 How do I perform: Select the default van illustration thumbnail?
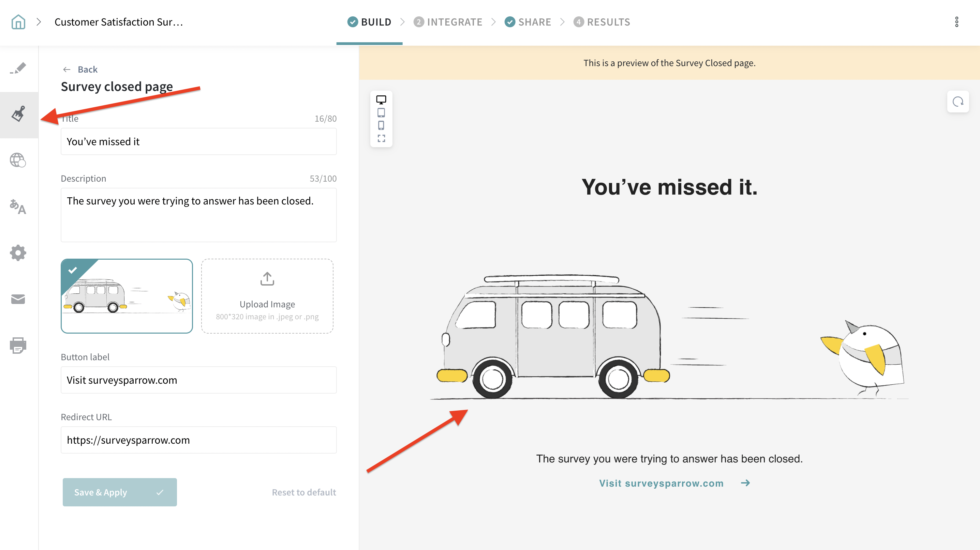[x=127, y=296]
